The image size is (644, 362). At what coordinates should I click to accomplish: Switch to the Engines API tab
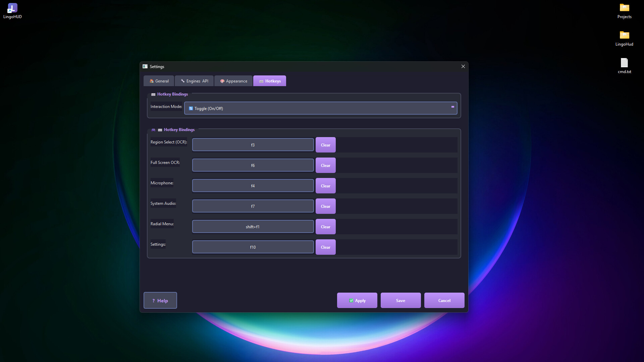[x=194, y=81]
